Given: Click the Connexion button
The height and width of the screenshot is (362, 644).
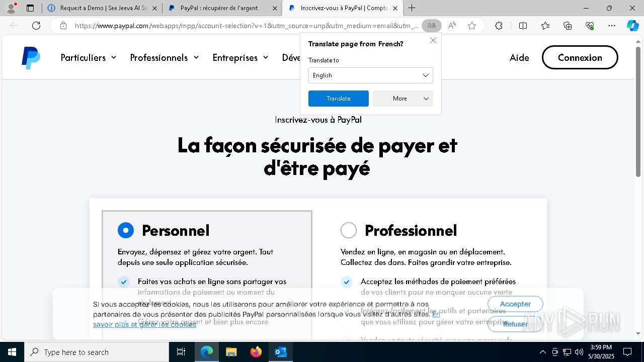Looking at the screenshot, I should point(580,57).
